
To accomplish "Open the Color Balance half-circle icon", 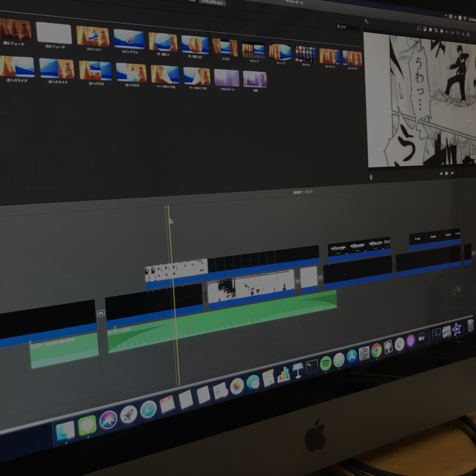I will pyautogui.click(x=425, y=29).
